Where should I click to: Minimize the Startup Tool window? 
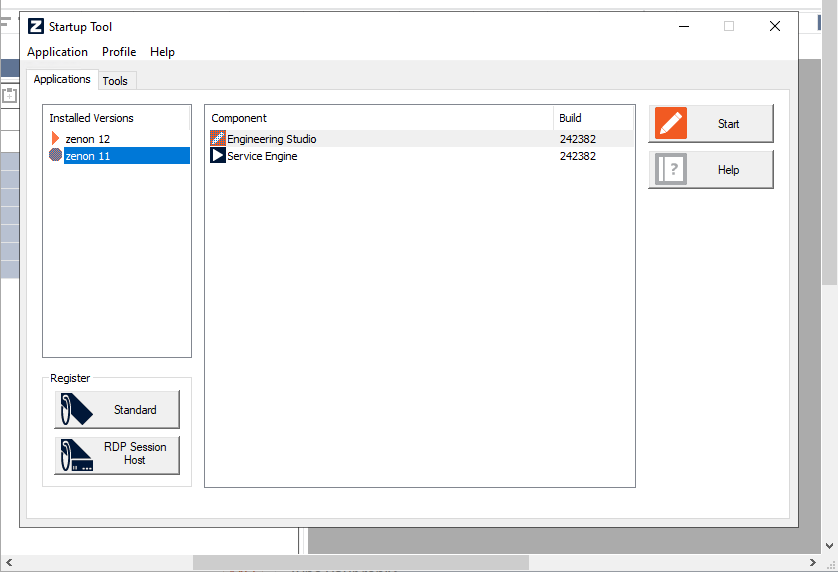coord(684,26)
